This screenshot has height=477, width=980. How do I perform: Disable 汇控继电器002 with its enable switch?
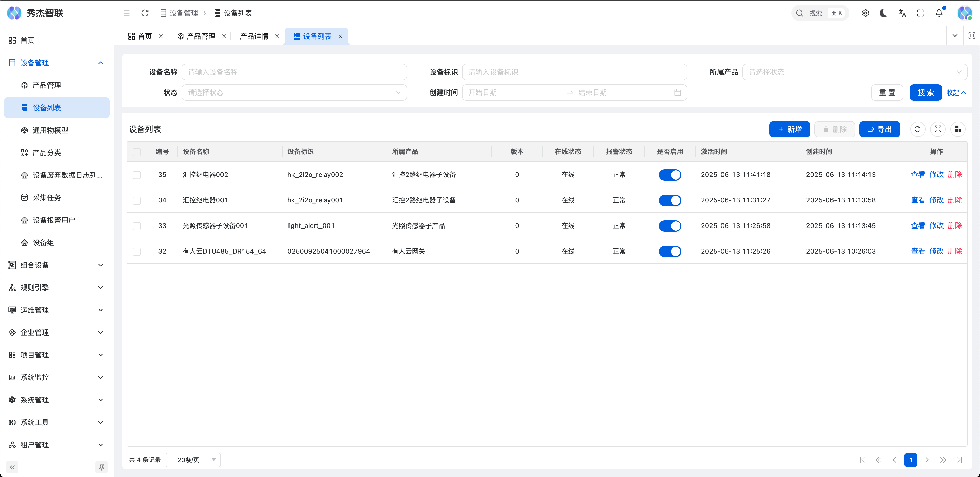[x=670, y=175]
